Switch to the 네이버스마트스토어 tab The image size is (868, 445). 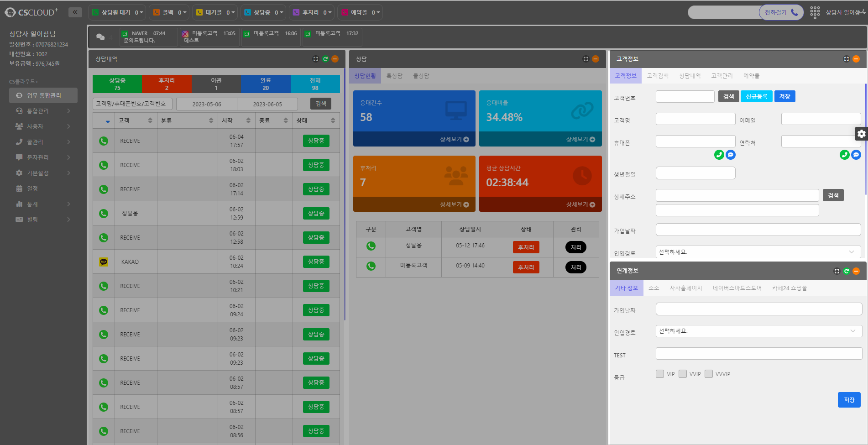737,288
